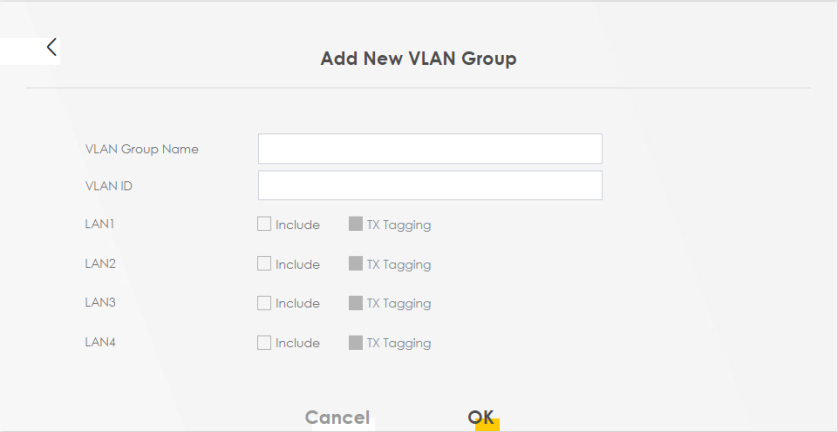Toggle the Include checkbox for LAN4

(x=264, y=343)
